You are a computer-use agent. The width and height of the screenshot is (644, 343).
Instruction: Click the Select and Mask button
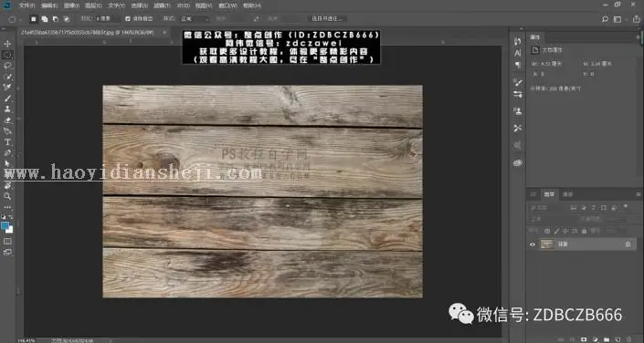tap(327, 19)
